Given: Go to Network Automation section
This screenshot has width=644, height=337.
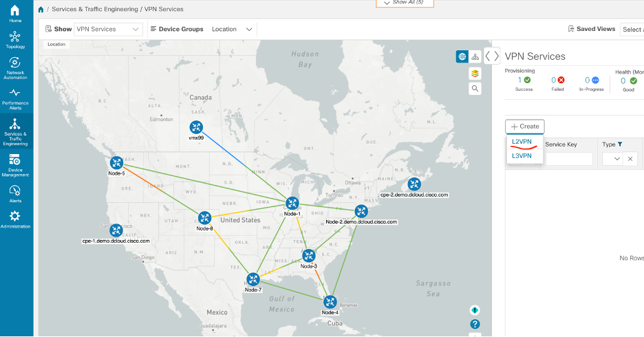Looking at the screenshot, I should click(x=15, y=66).
